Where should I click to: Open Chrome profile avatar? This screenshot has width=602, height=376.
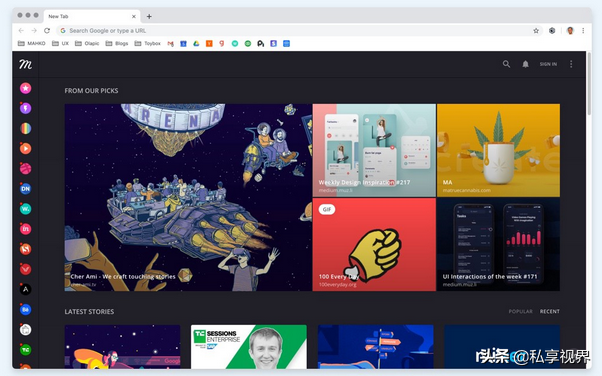point(570,31)
